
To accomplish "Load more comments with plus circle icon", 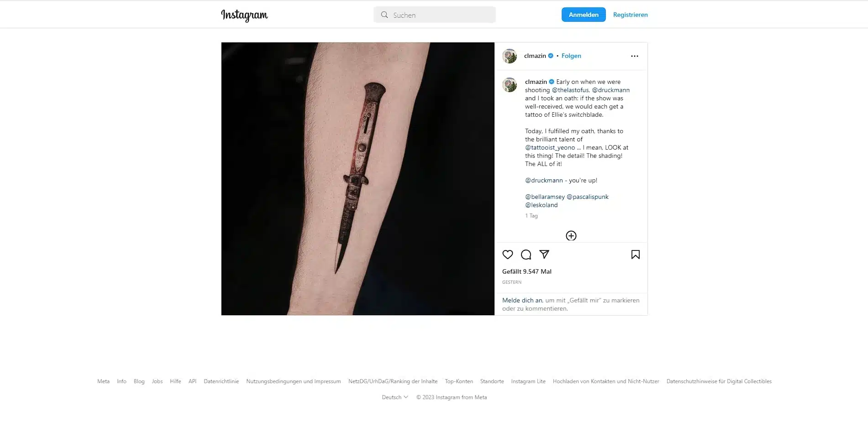I will pyautogui.click(x=571, y=236).
